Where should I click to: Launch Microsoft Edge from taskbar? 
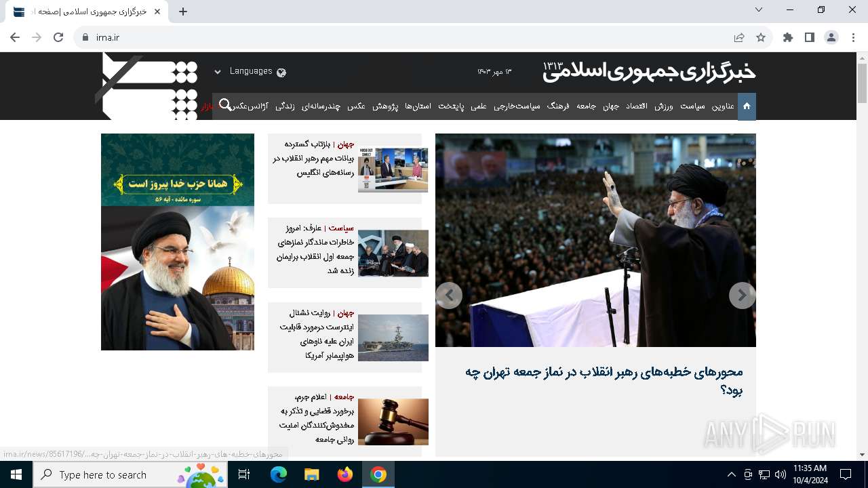279,474
